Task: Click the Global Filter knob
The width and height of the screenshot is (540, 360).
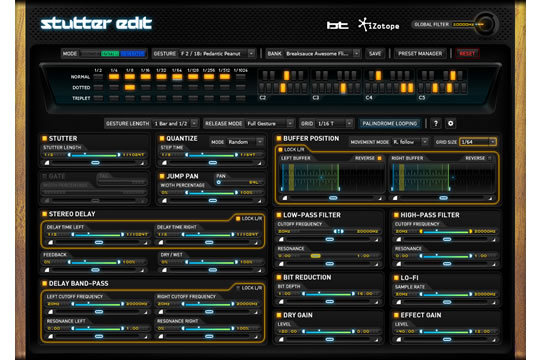Action: point(486,24)
